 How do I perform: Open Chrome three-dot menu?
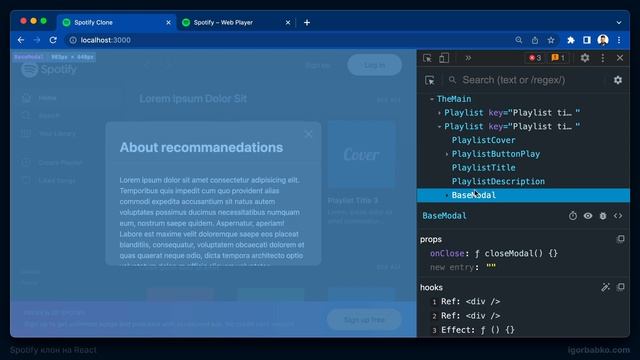(x=619, y=40)
